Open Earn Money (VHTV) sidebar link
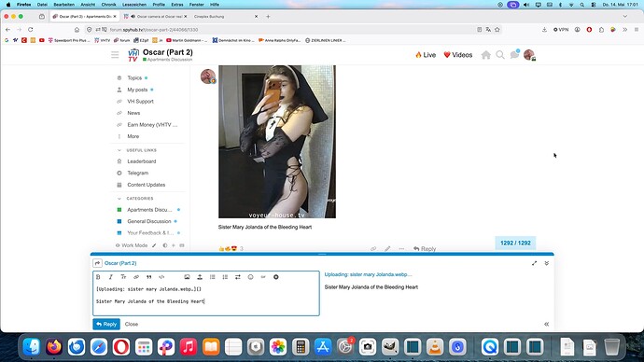 click(x=152, y=125)
